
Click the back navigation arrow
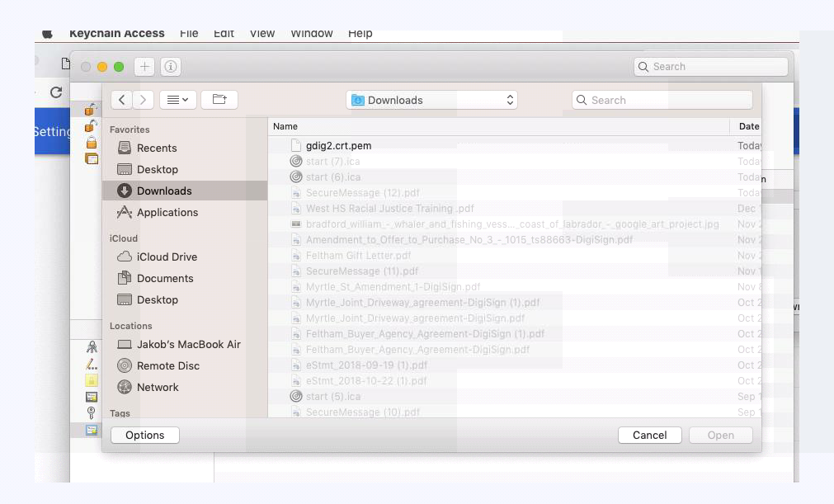[122, 100]
